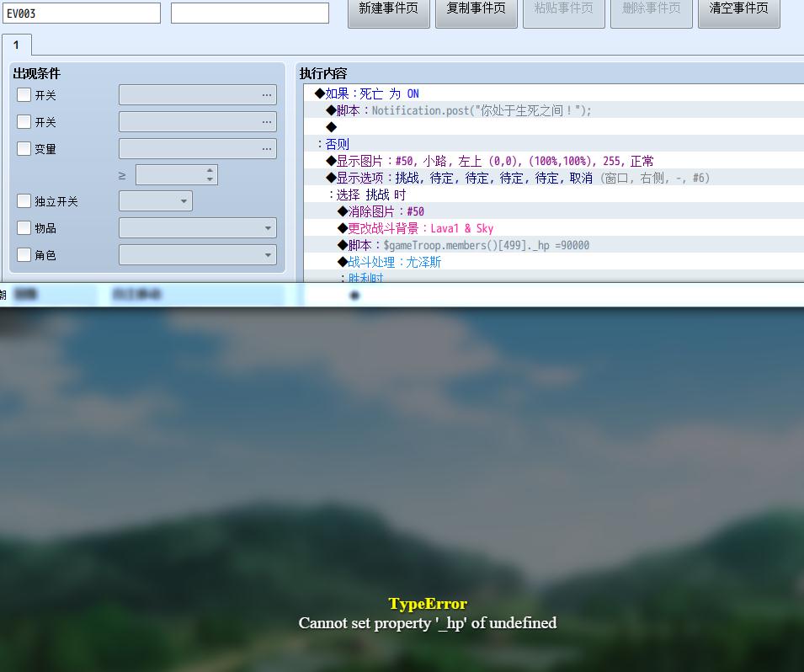Open the 物品 dropdown
804x672 pixels.
tap(197, 227)
